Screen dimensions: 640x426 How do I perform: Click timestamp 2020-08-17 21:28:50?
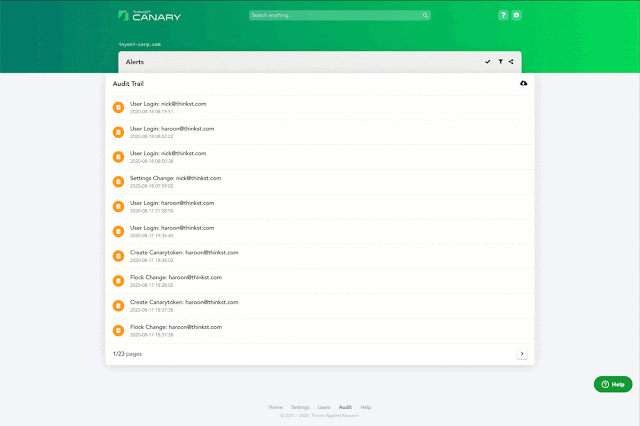click(x=151, y=211)
